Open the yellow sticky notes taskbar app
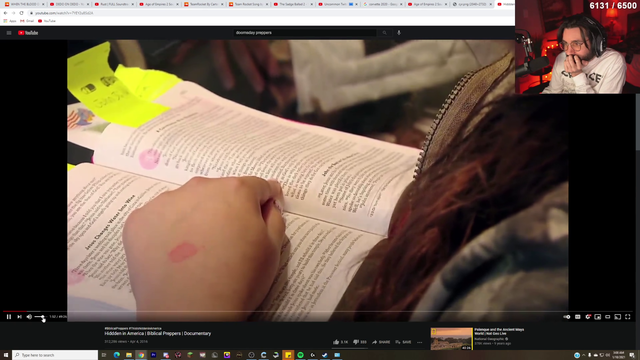 coord(288,355)
